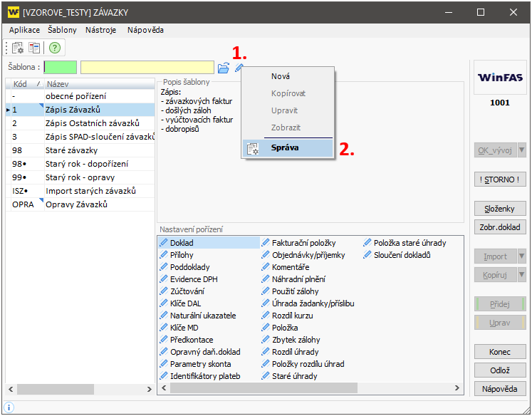Open Opravný daň.doklad settings item
532x416 pixels.
(200, 352)
